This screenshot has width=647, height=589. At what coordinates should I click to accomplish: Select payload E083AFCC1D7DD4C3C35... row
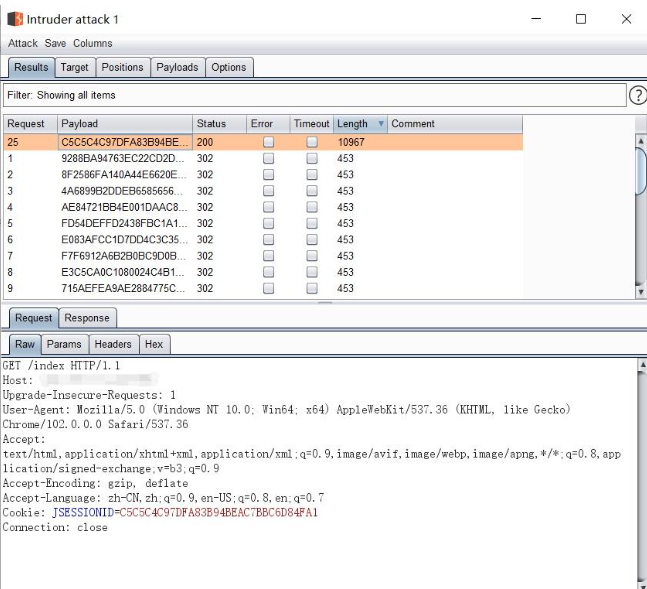(263, 239)
